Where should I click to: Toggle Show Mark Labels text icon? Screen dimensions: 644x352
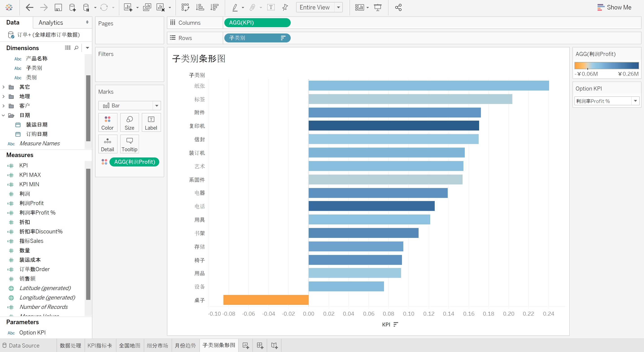point(271,7)
